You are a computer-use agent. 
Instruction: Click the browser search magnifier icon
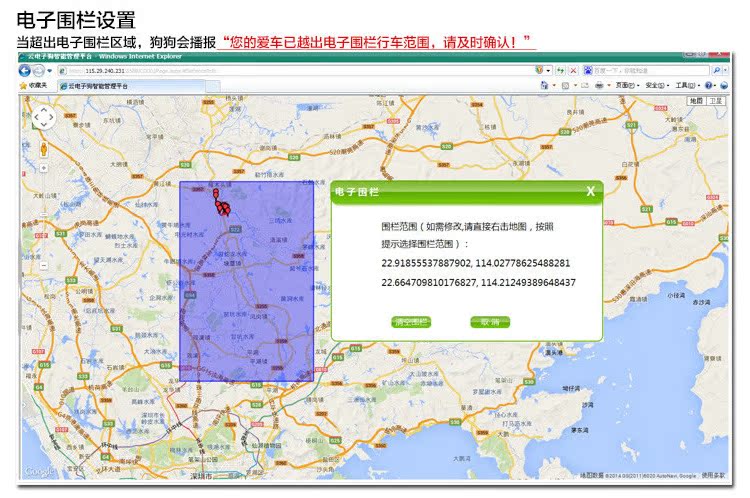click(x=718, y=71)
